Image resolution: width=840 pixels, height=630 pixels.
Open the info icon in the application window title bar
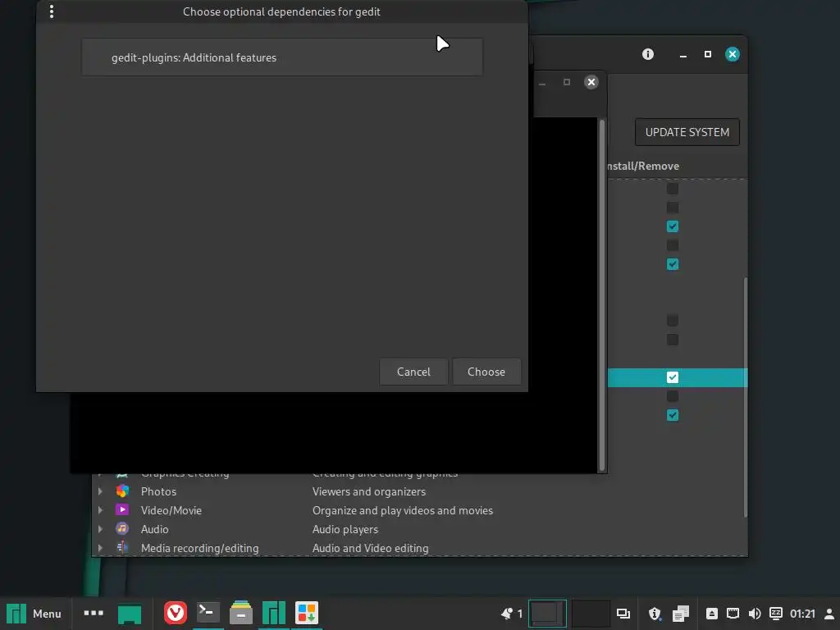[x=648, y=54]
